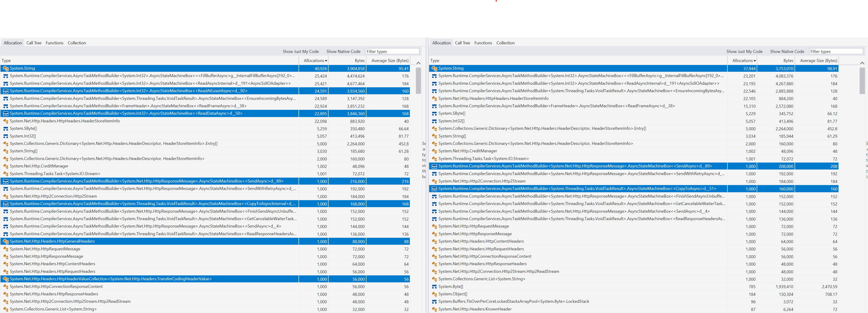Click the KnownHeader class icon in right panel
The height and width of the screenshot is (313, 868).
coord(434,309)
